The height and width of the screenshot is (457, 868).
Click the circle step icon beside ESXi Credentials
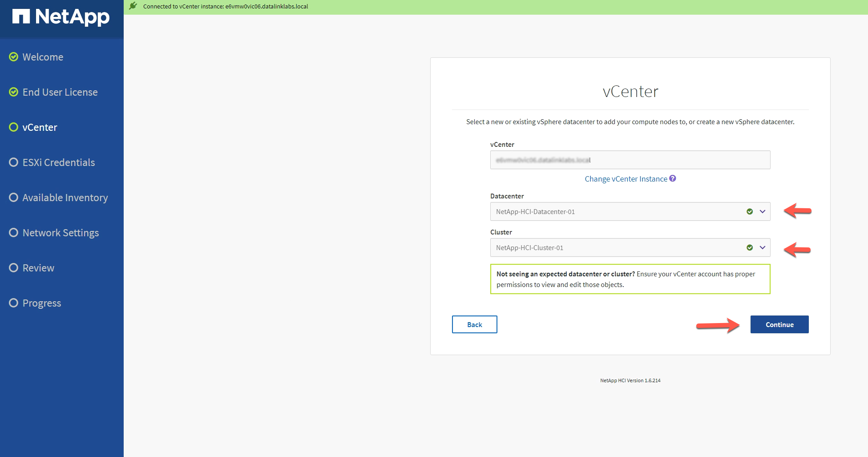(14, 162)
